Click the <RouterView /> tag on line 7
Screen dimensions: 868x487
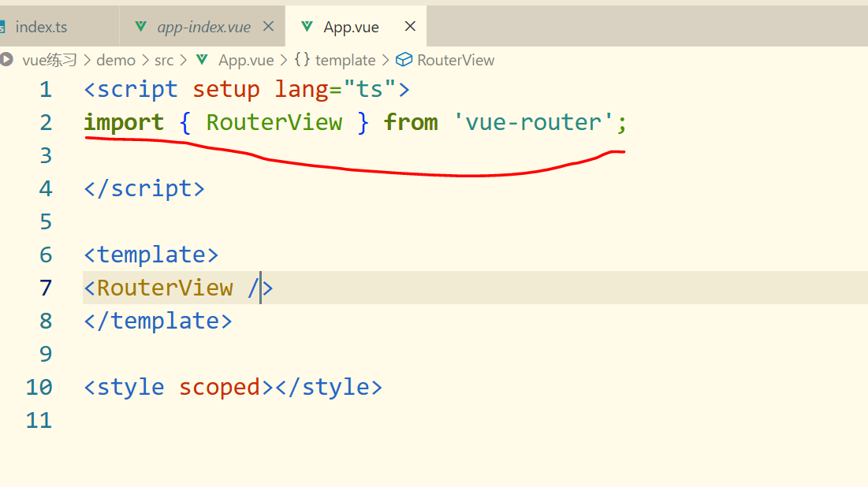[178, 288]
